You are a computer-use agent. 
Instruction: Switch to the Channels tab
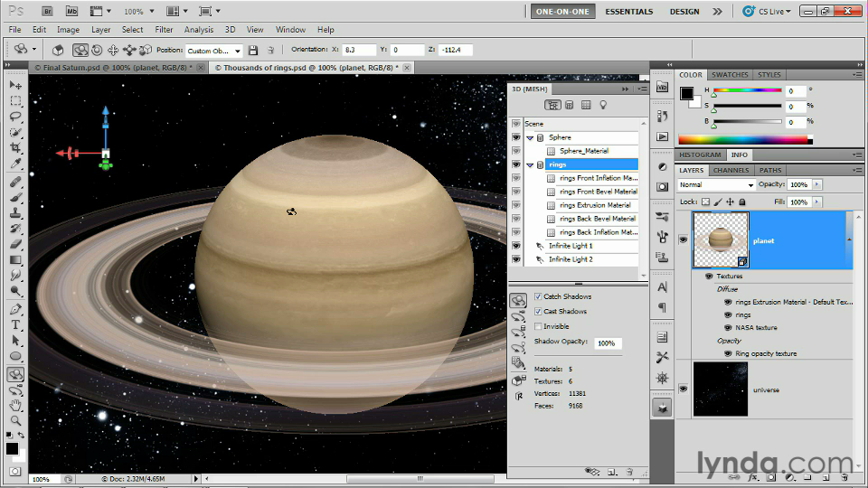click(x=731, y=171)
